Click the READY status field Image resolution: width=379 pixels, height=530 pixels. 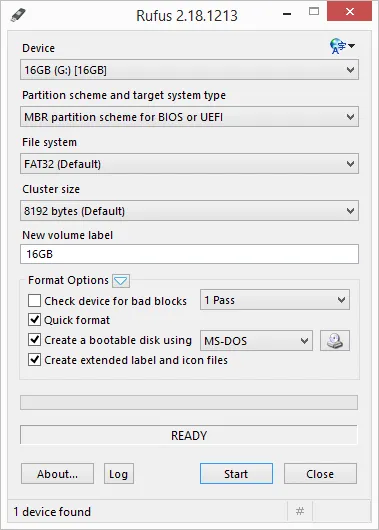click(x=189, y=435)
